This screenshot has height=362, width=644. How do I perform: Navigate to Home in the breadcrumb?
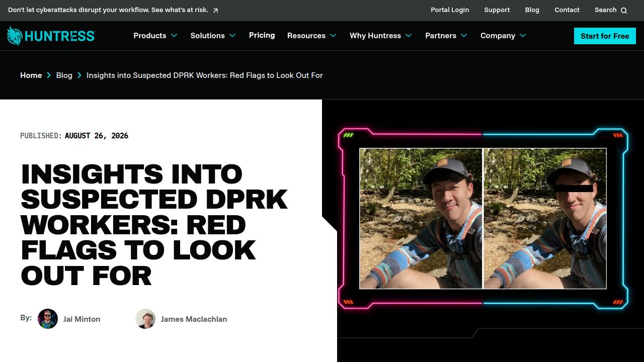[31, 75]
